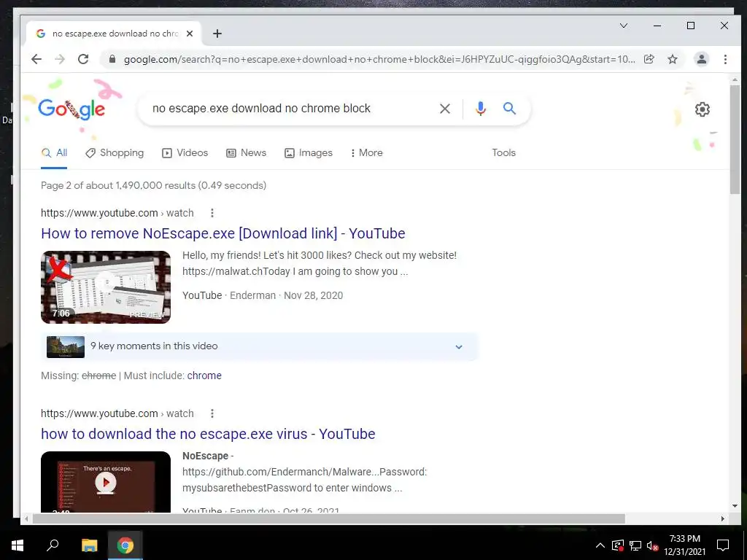Go back to the previous page
The width and height of the screenshot is (747, 560).
pos(36,59)
